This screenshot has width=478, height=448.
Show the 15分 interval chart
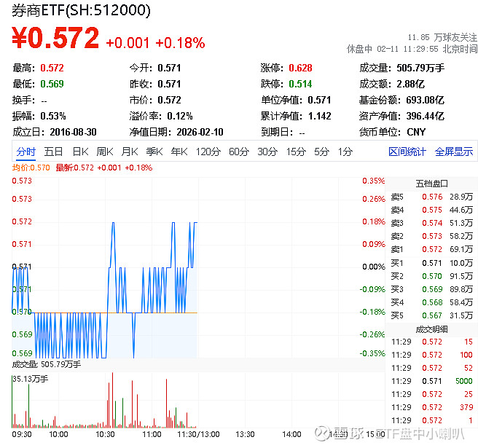[x=296, y=152]
